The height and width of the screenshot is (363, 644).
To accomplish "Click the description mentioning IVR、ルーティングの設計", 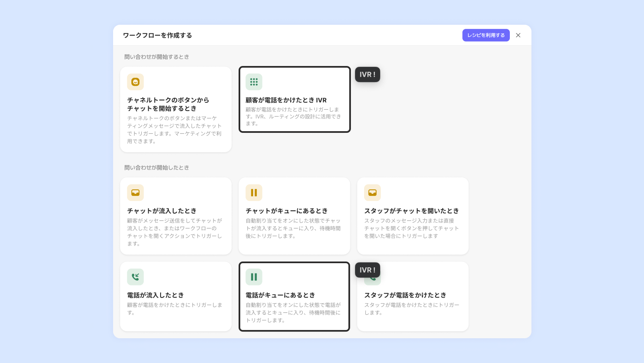I will pos(294,116).
